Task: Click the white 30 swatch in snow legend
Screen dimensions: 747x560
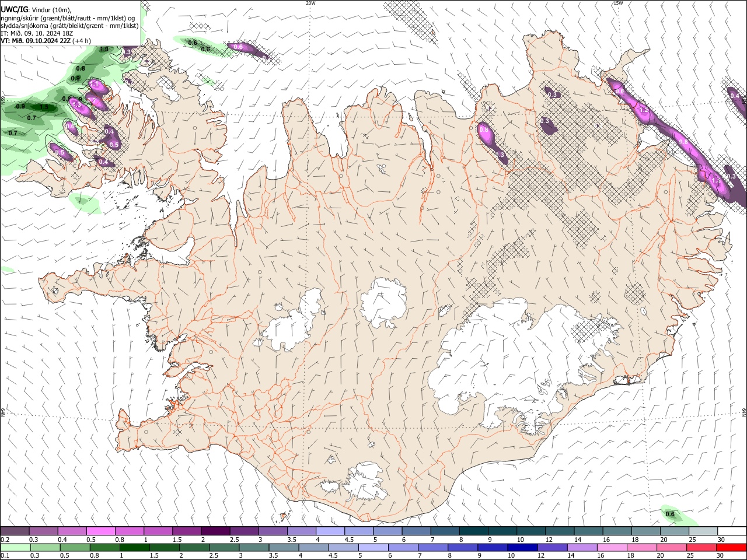Action: (732, 531)
